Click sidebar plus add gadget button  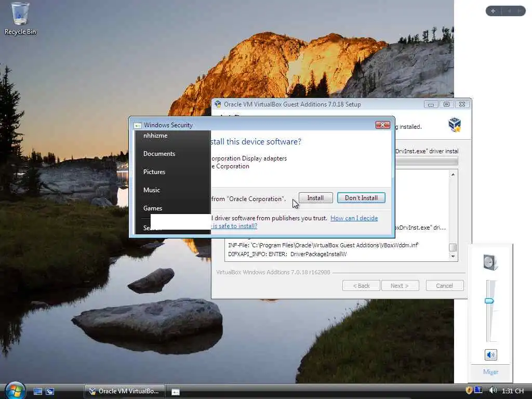point(493,11)
